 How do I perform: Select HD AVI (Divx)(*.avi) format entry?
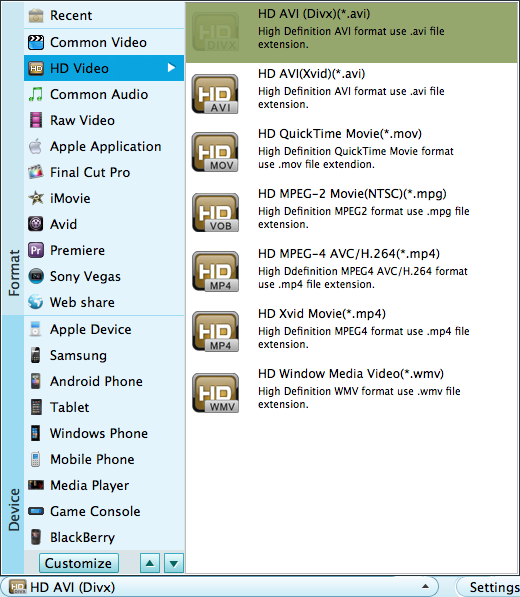click(351, 32)
